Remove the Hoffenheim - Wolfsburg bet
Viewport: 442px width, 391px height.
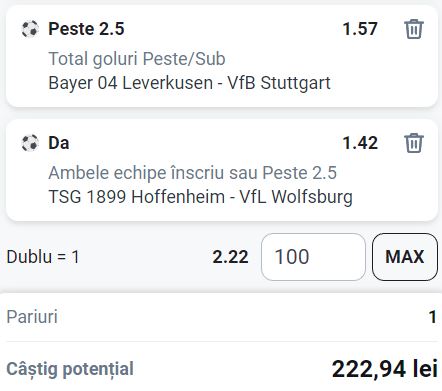(414, 143)
